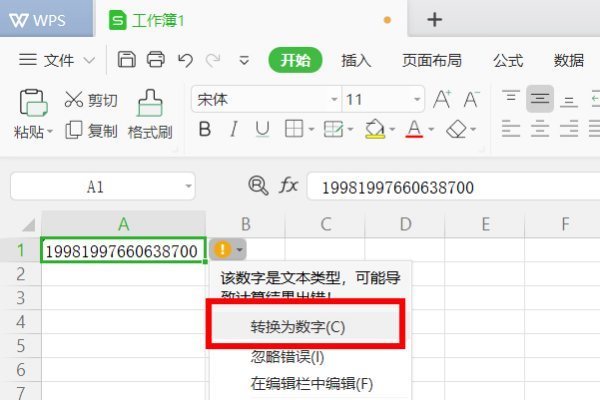
Task: Open the clear eraser dropdown arrow
Action: 473,129
